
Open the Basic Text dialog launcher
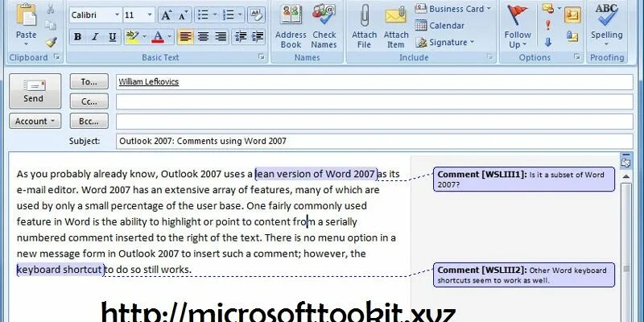tap(261, 57)
